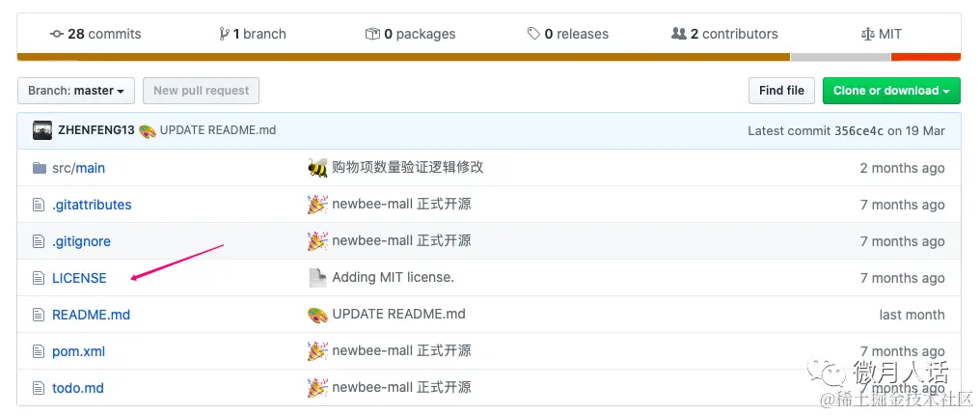Open the Branch: master dropdown
Viewport: 980px width, 415px height.
(x=76, y=91)
